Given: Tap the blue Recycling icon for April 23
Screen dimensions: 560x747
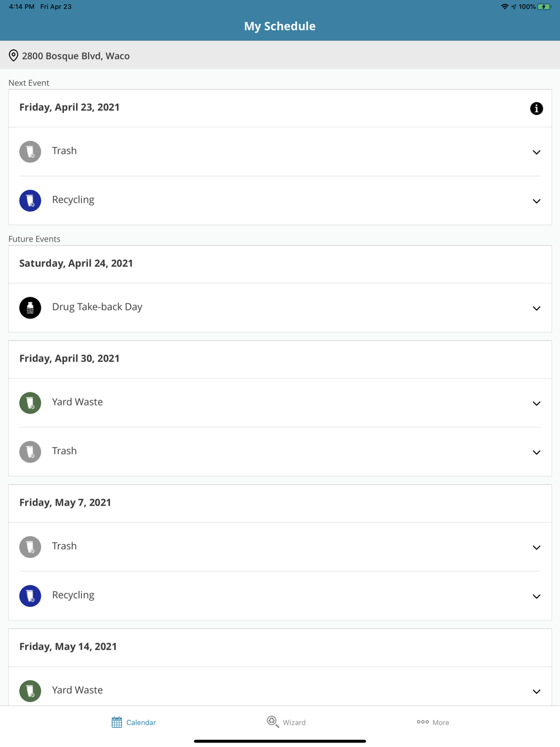Looking at the screenshot, I should coord(30,200).
